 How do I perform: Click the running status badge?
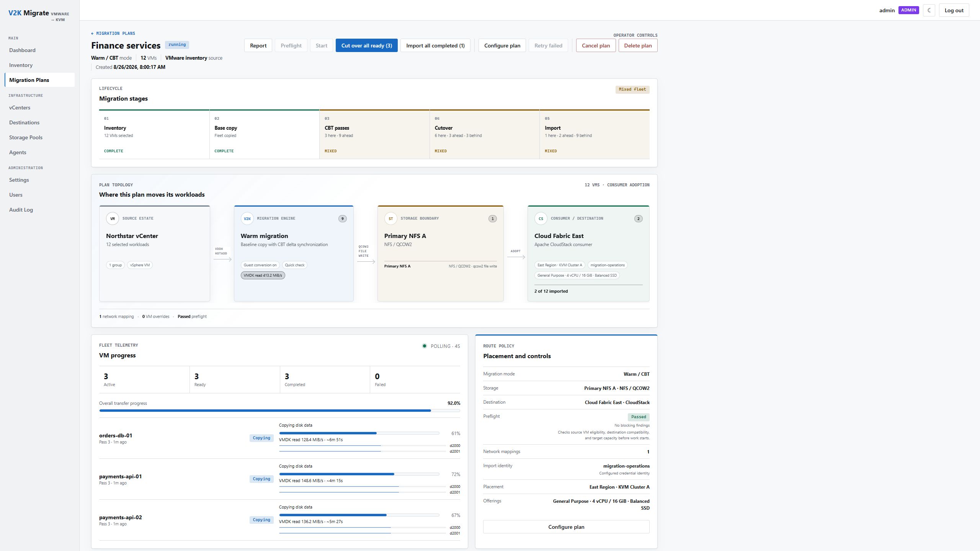pyautogui.click(x=177, y=45)
